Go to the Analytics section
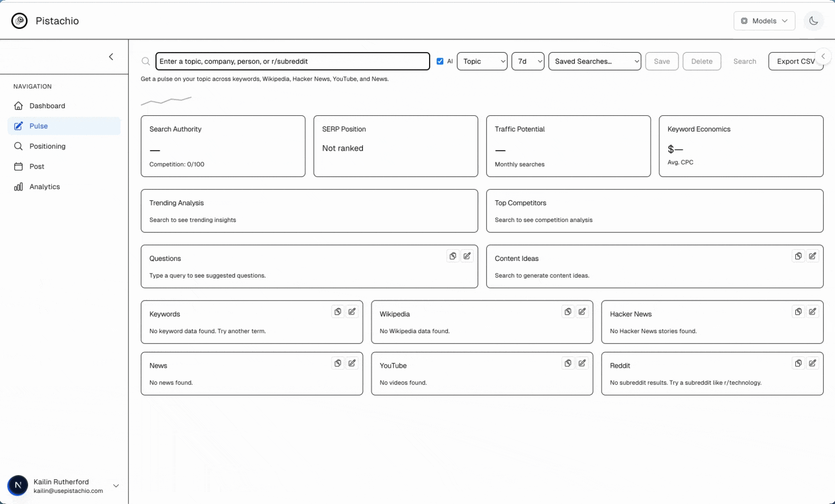Viewport: 835px width, 504px height. (44, 186)
